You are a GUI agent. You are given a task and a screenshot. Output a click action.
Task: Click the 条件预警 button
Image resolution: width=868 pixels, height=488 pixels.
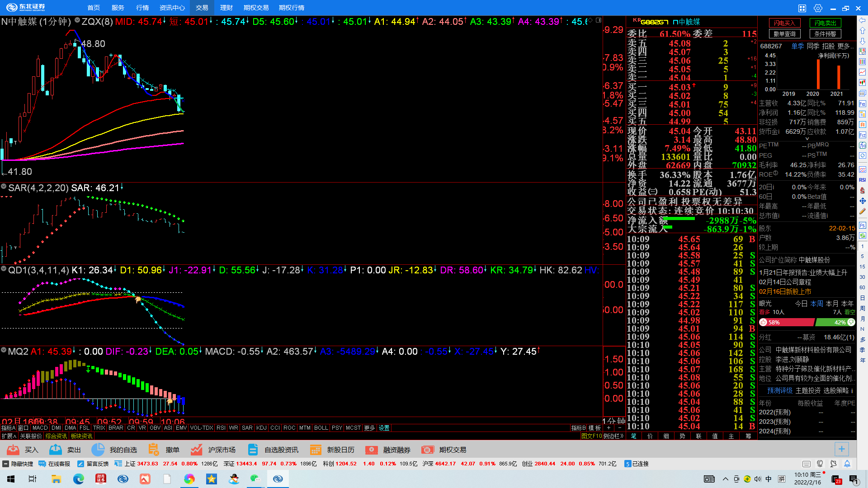(x=825, y=34)
